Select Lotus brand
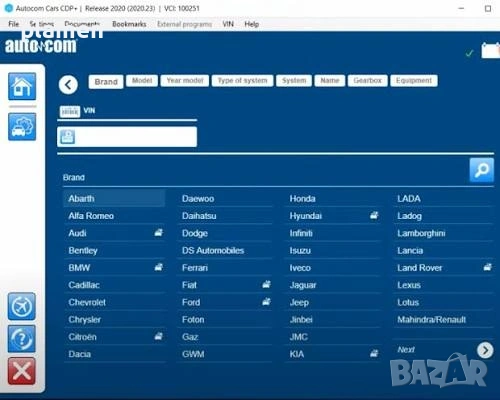This screenshot has height=400, width=500. pyautogui.click(x=443, y=302)
